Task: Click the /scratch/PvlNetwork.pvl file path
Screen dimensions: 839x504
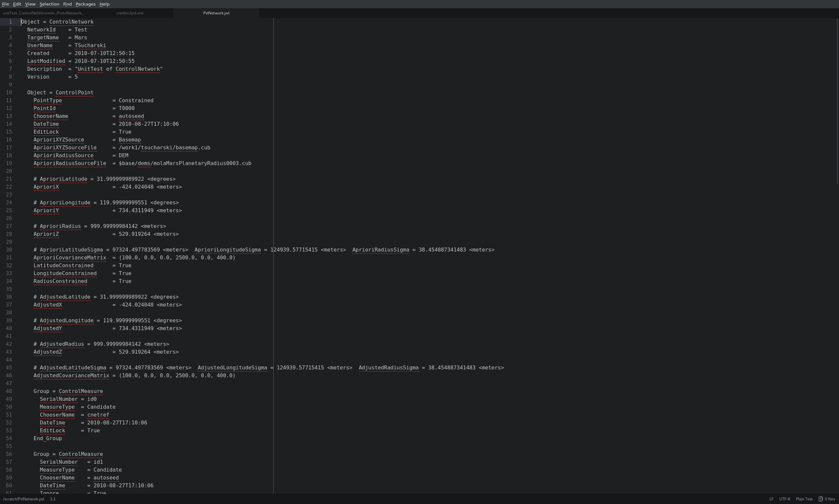Action: (x=24, y=499)
